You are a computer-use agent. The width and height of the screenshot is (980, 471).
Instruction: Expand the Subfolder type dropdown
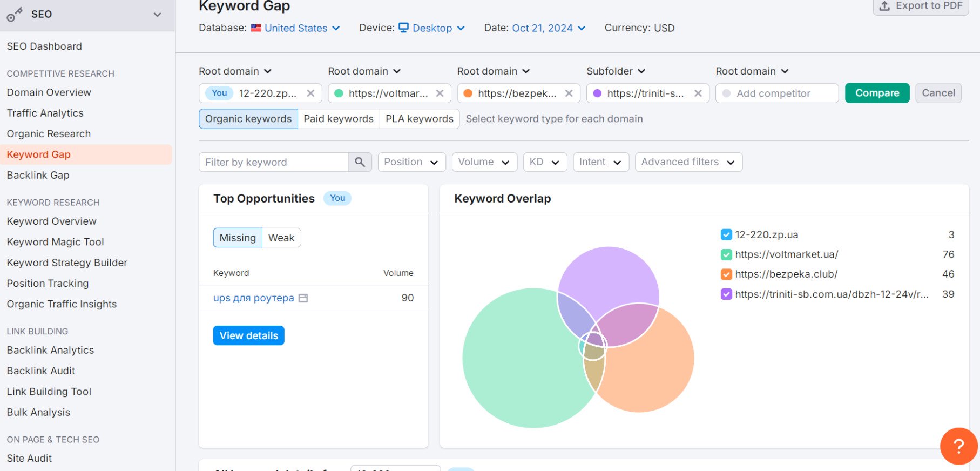[616, 71]
